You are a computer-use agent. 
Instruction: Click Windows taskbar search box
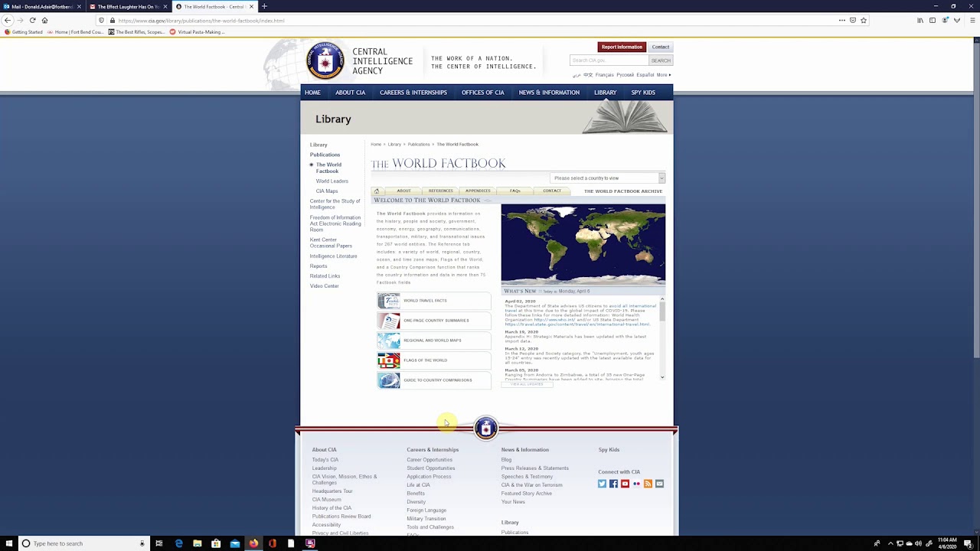(x=83, y=543)
